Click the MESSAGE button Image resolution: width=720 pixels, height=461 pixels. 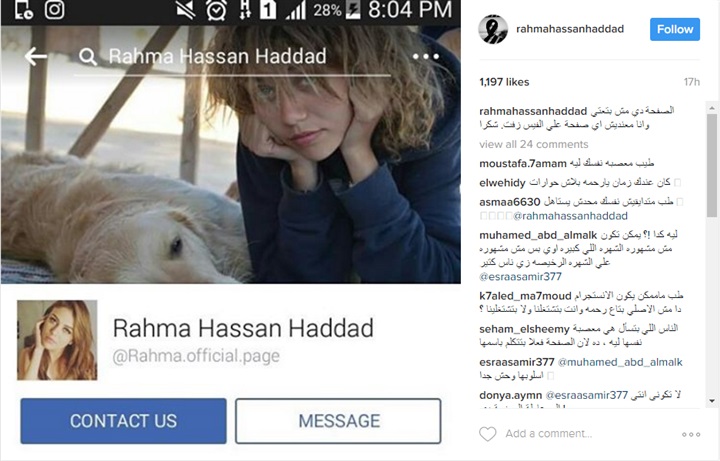tap(338, 421)
